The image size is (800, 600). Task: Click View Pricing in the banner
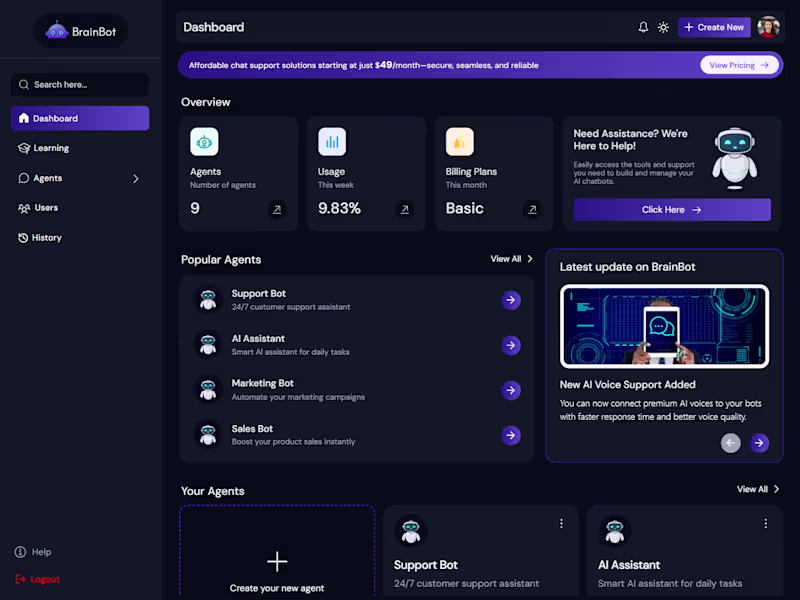pyautogui.click(x=739, y=65)
